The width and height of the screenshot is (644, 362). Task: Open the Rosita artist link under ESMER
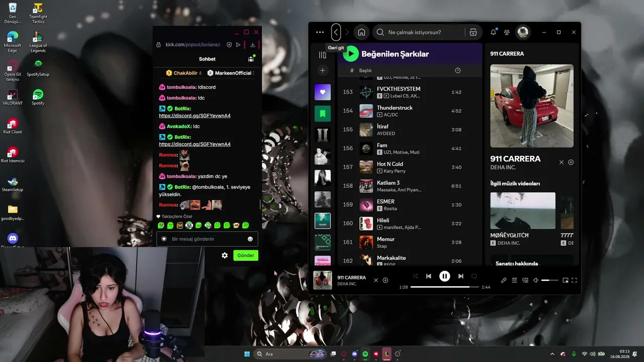pos(390,209)
